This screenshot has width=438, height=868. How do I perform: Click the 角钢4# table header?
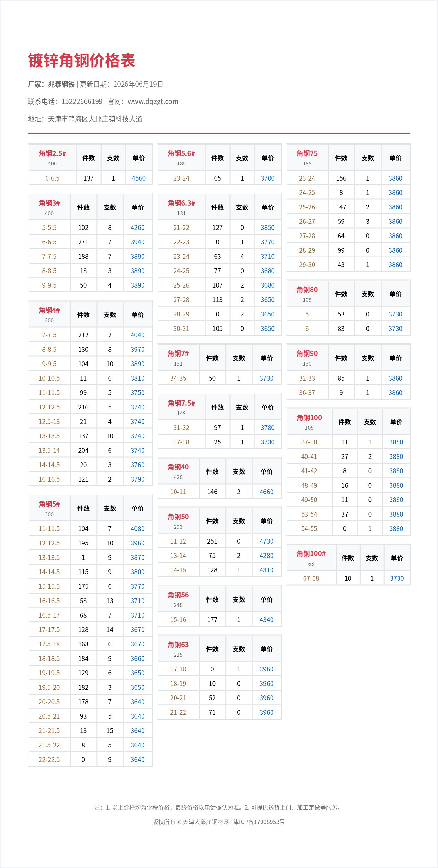coord(49,315)
